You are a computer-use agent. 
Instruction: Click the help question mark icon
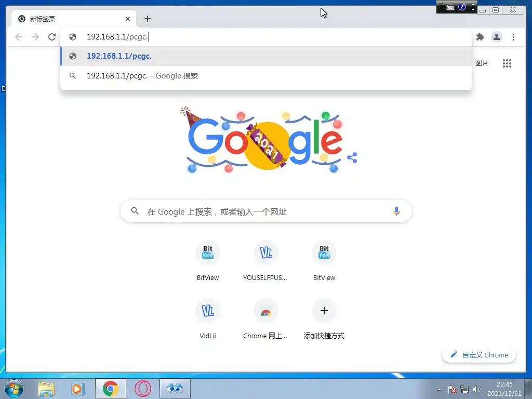[462, 7]
